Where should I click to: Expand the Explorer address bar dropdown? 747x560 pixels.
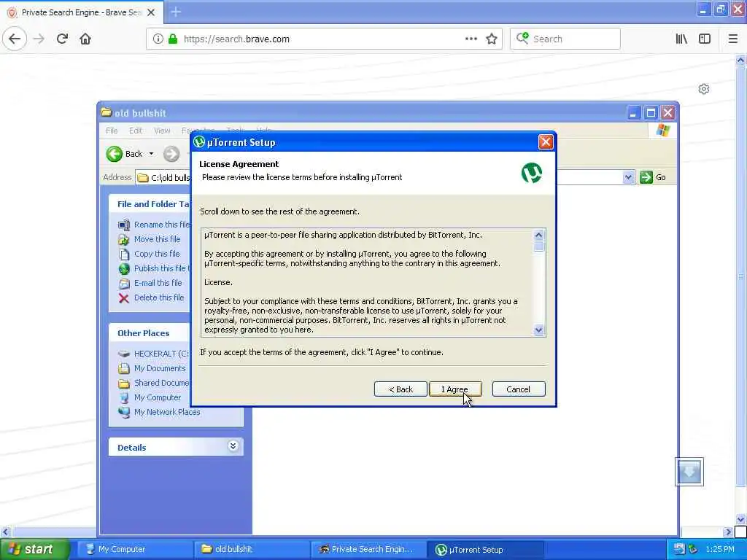pos(628,177)
